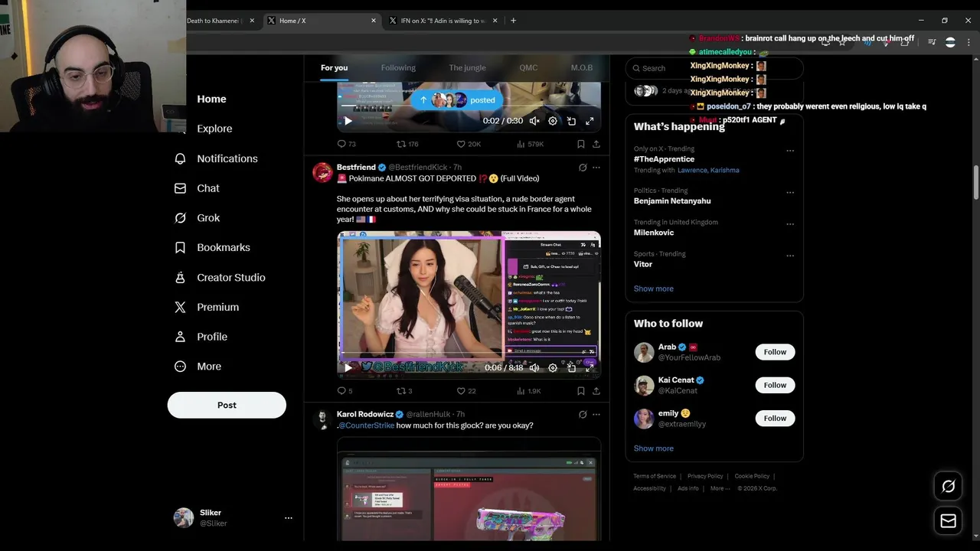Open the Bookmarks icon in sidebar

tap(180, 248)
